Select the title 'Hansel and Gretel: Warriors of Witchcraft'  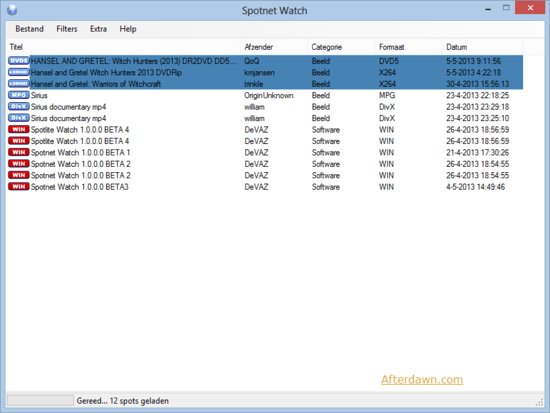96,84
